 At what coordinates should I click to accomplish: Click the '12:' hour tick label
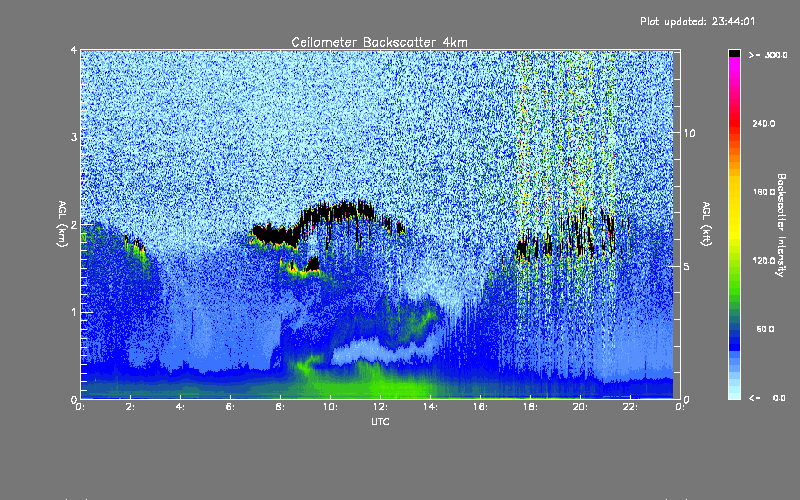[x=380, y=407]
